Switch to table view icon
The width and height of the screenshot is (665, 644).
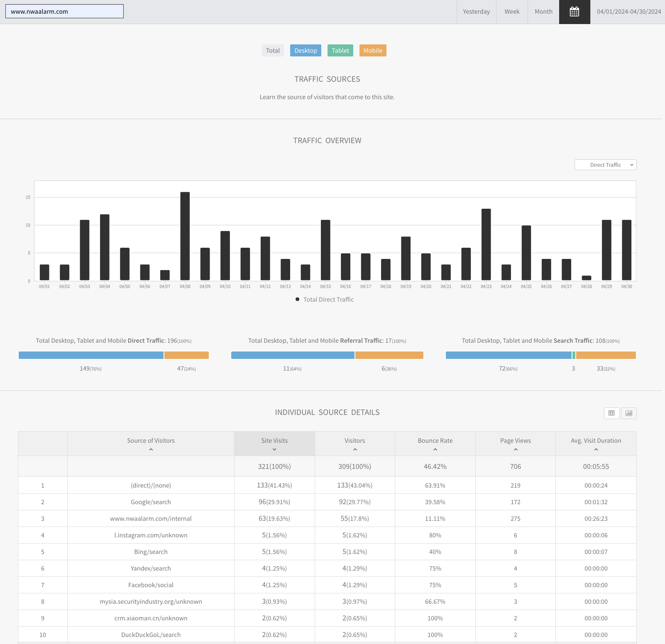(x=611, y=413)
